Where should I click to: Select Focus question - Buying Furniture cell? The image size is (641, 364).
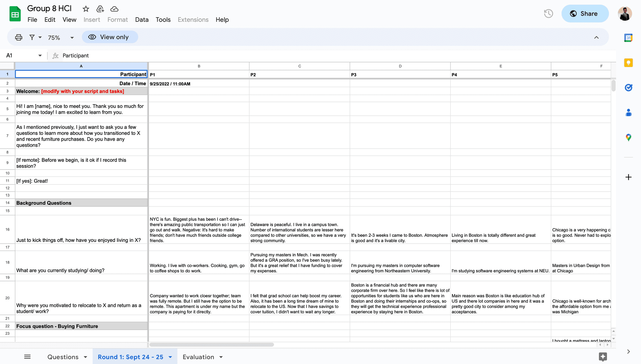pos(81,326)
